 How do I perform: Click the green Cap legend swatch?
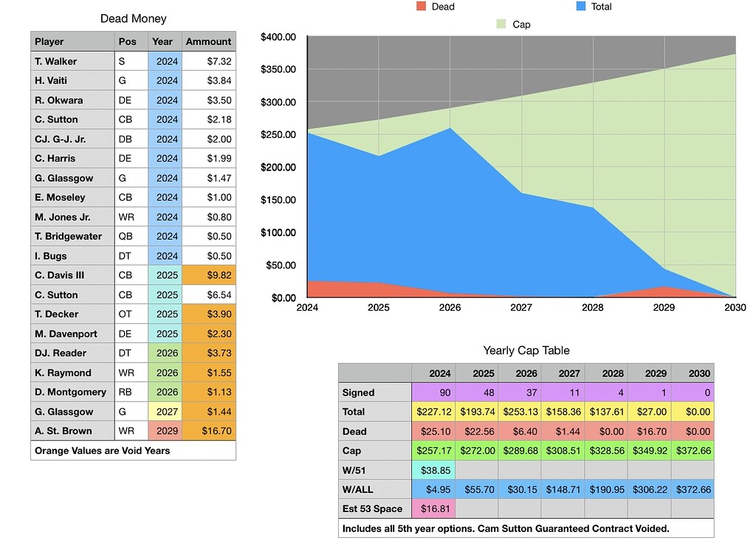(501, 24)
